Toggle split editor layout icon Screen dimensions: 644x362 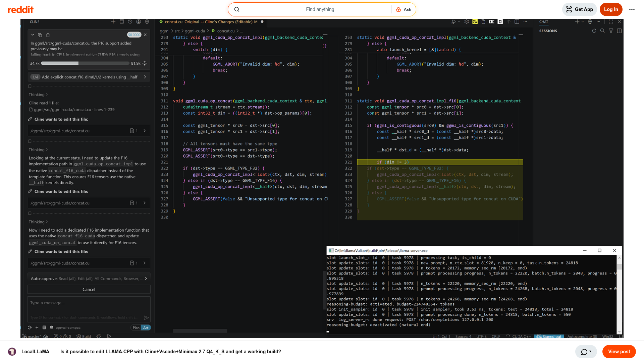point(517,22)
